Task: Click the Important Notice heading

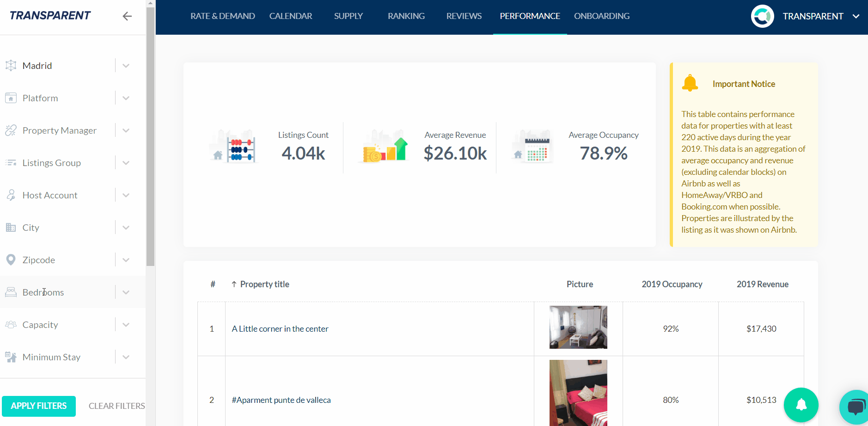Action: pos(744,84)
